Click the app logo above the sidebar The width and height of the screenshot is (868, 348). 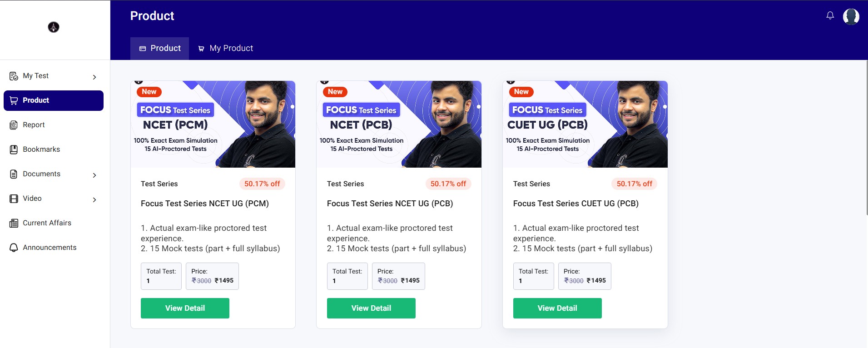(54, 27)
